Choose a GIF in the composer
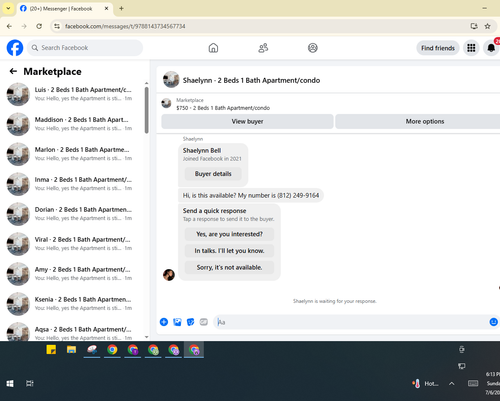Viewport: 500px width, 401px height. coord(204,322)
